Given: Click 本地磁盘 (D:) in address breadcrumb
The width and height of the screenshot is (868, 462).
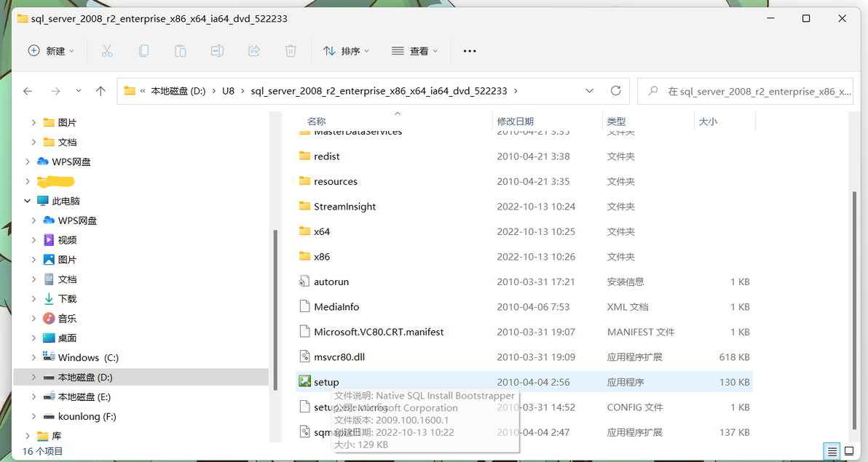Looking at the screenshot, I should tap(178, 91).
